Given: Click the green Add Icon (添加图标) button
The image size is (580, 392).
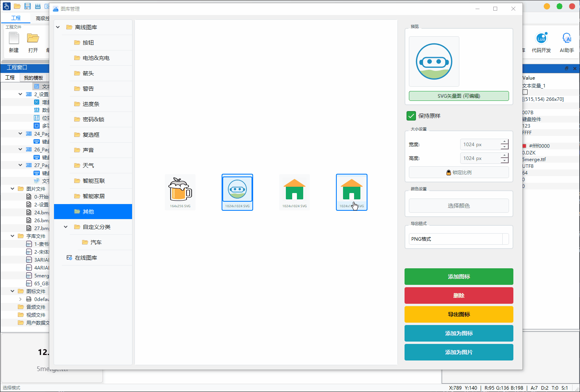Looking at the screenshot, I should pyautogui.click(x=459, y=277).
